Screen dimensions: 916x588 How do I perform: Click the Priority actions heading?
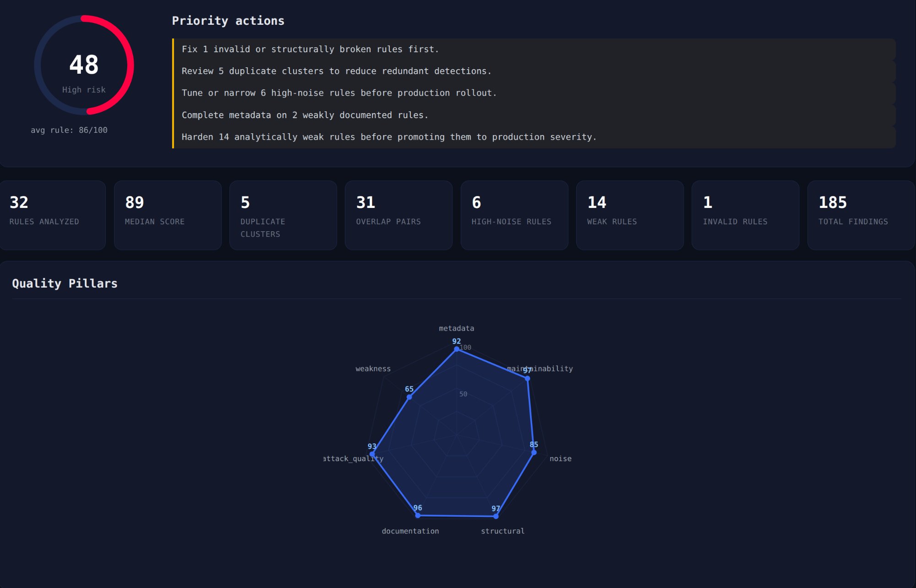[228, 21]
